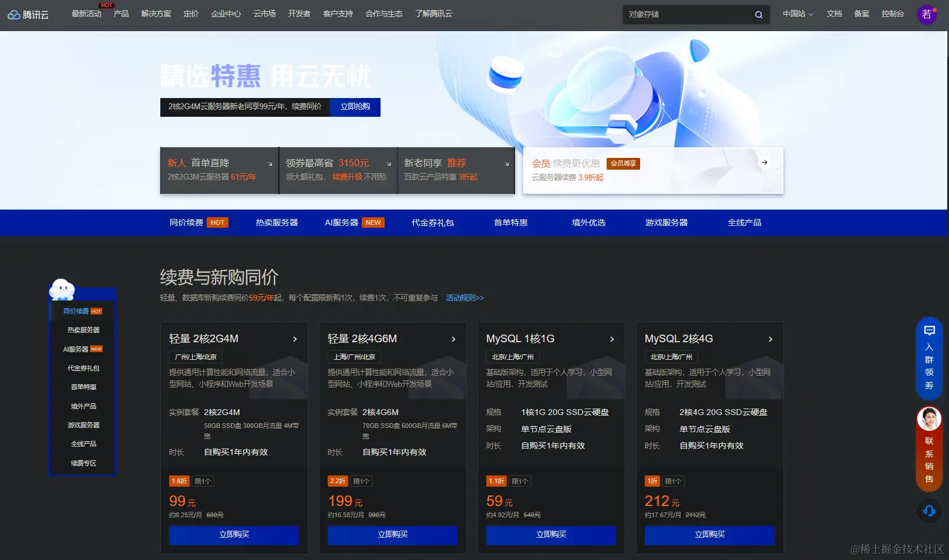Buy the 99元 轻量 2核2G4M plan

pos(234,535)
